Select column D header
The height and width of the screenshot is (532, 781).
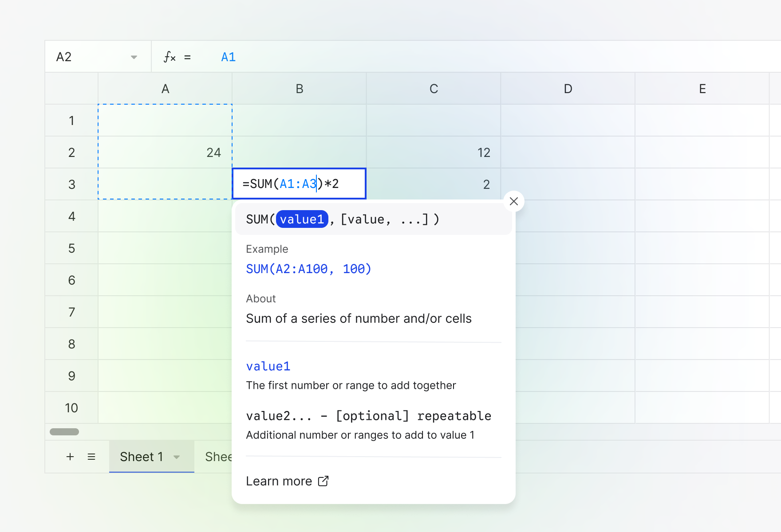pyautogui.click(x=568, y=89)
